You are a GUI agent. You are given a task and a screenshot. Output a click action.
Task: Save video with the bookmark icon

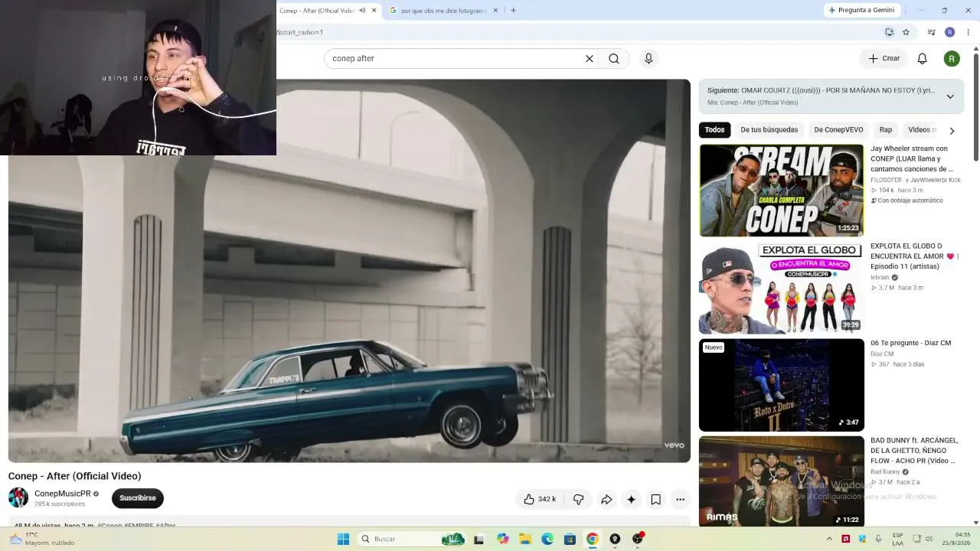pos(655,500)
